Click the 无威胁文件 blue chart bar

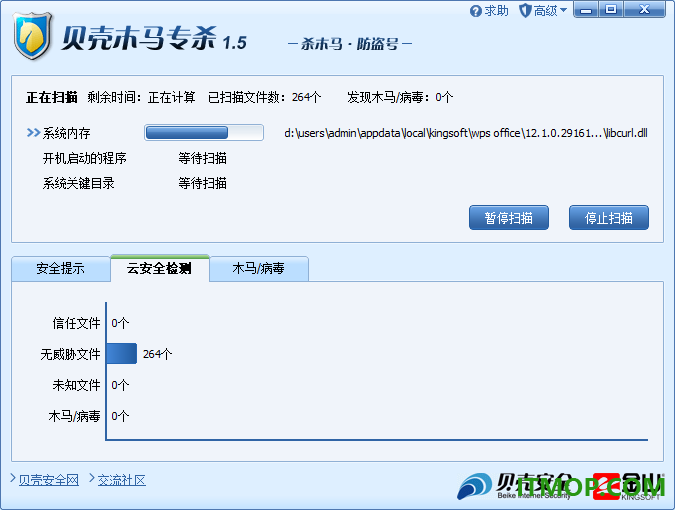[x=121, y=354]
